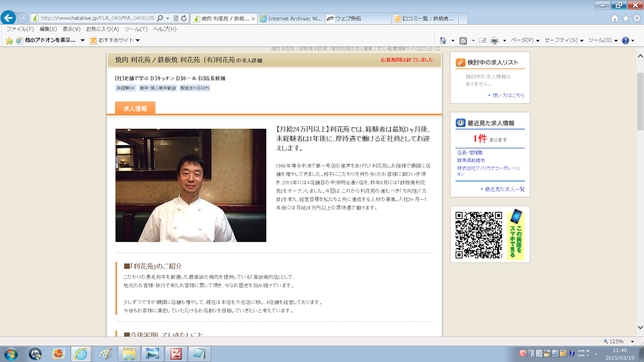The image size is (644, 362).
Task: Select the 求人情報 page tab
Action: (x=135, y=108)
